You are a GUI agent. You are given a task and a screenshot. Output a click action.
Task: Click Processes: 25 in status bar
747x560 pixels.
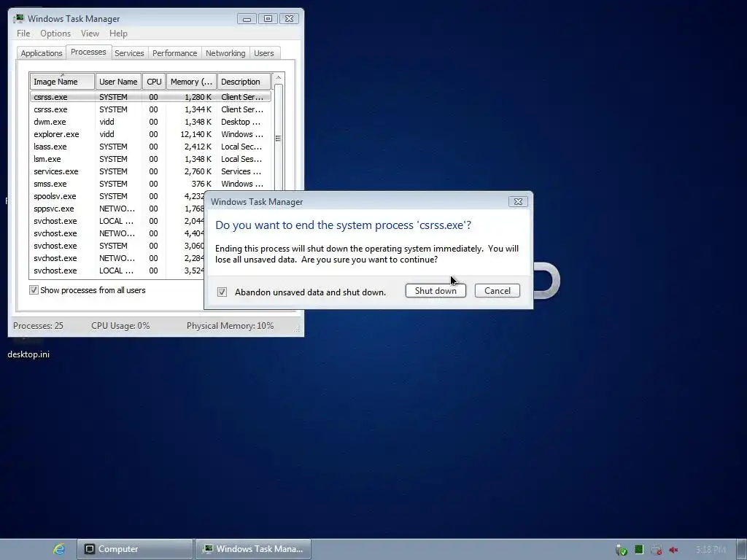click(38, 326)
